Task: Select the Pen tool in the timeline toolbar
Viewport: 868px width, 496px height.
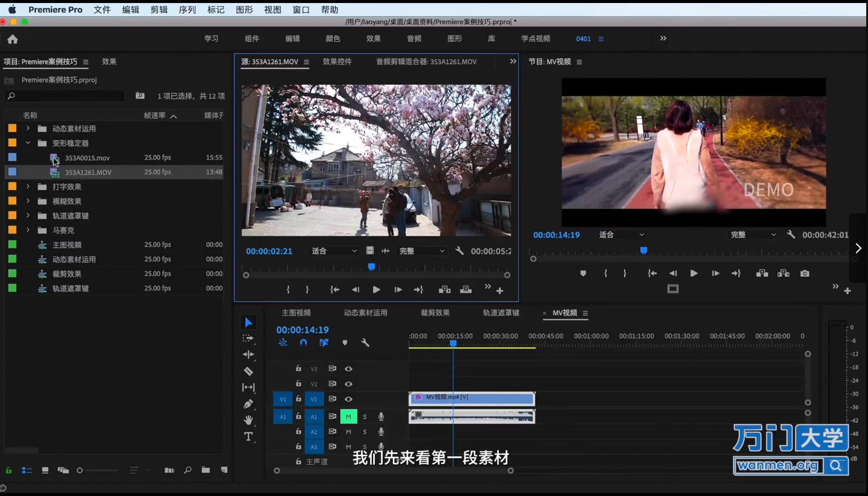Action: click(249, 404)
